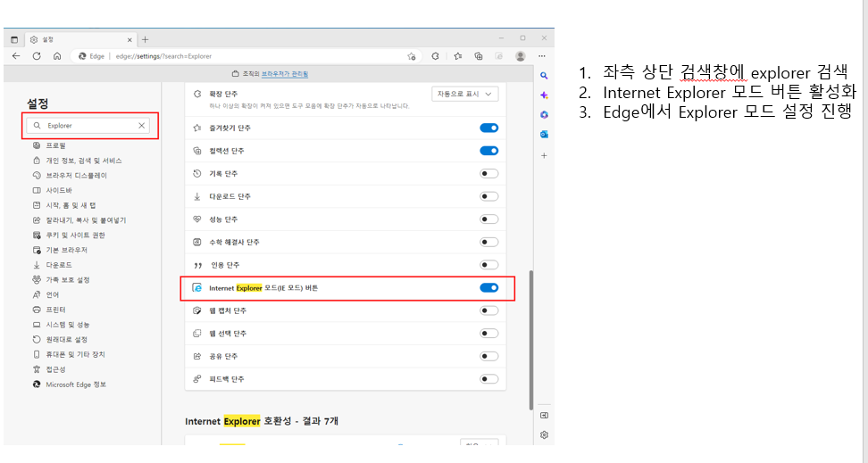The height and width of the screenshot is (463, 868).
Task: Reload the page with the refresh icon
Action: pyautogui.click(x=37, y=56)
